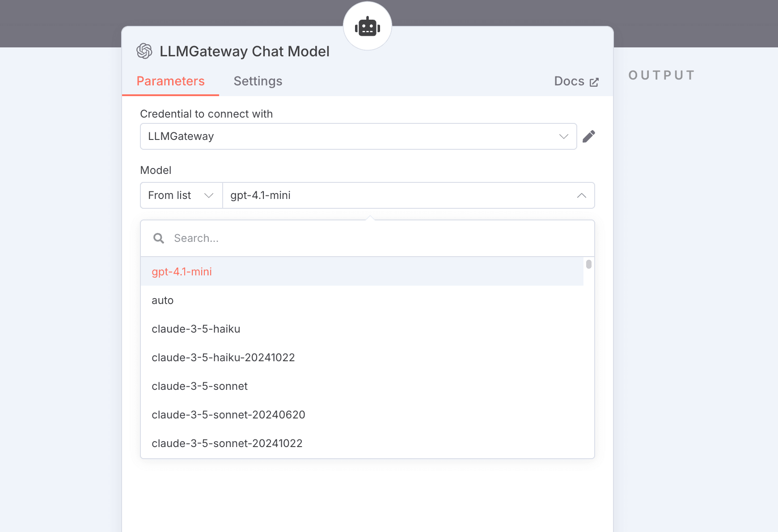The height and width of the screenshot is (532, 778).
Task: Click the magnifying glass search icon
Action: 158,238
